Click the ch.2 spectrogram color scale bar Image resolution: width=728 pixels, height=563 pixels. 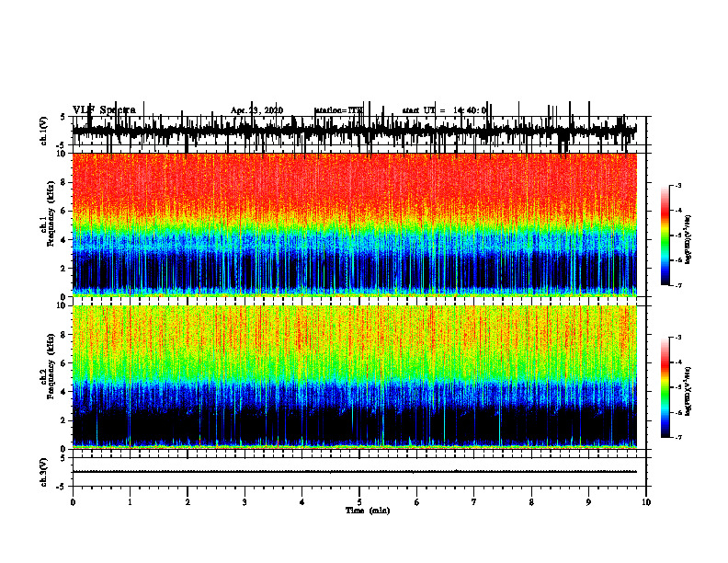click(665, 387)
